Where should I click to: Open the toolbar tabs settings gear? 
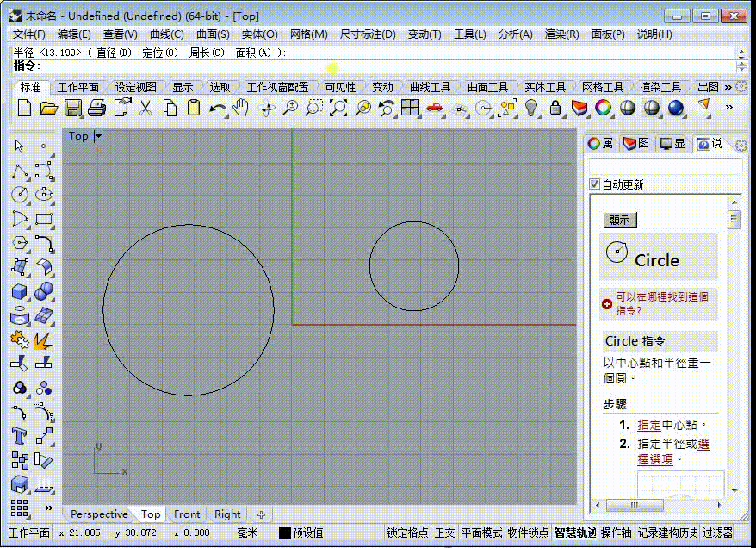click(x=742, y=86)
